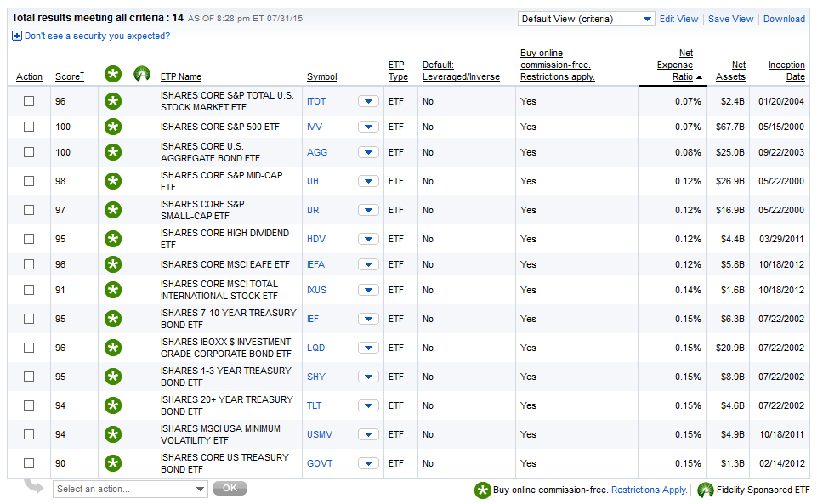823x504 pixels.
Task: Sort by ETP Name column header
Action: pyautogui.click(x=181, y=76)
